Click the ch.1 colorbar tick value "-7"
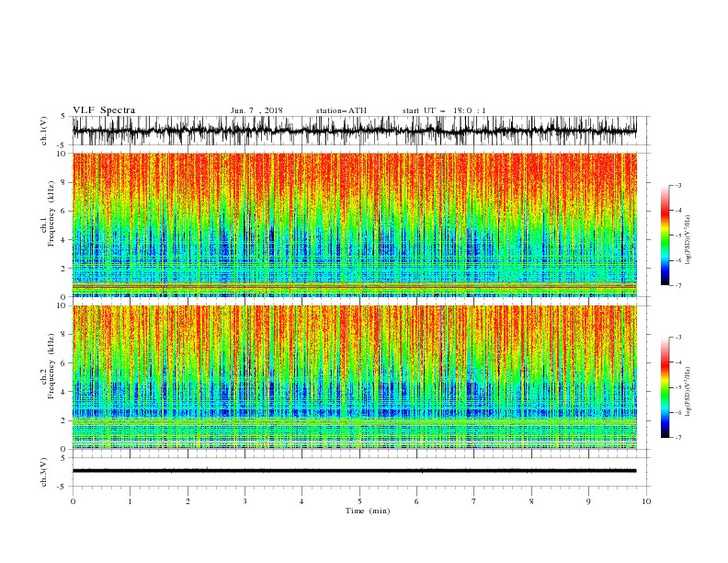 (677, 285)
